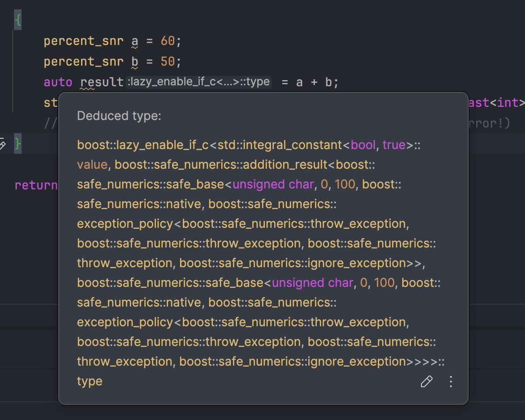Click the pencil edit icon in the popup
525x420 pixels.
tap(427, 382)
